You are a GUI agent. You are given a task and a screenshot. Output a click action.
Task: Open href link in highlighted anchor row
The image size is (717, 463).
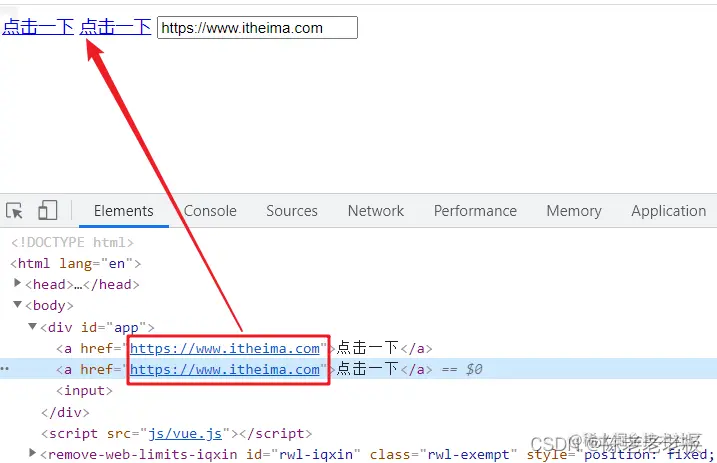tap(225, 369)
